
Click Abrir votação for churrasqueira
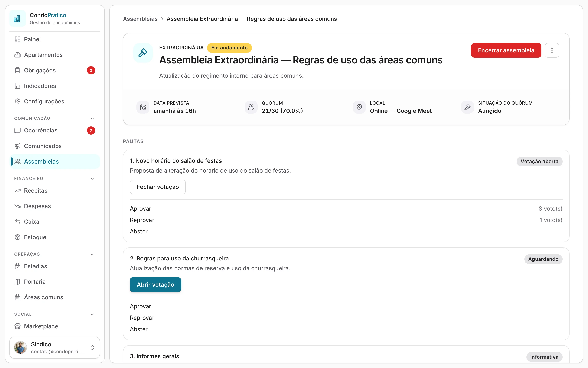(156, 285)
